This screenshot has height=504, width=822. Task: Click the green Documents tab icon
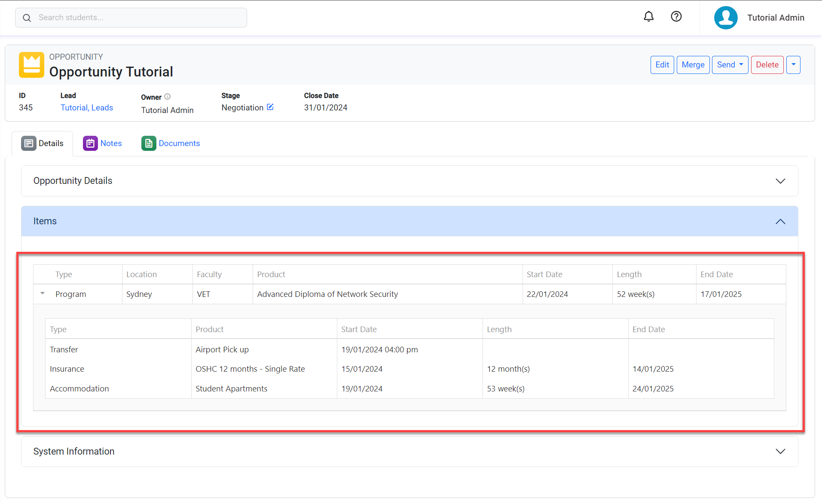pos(149,144)
